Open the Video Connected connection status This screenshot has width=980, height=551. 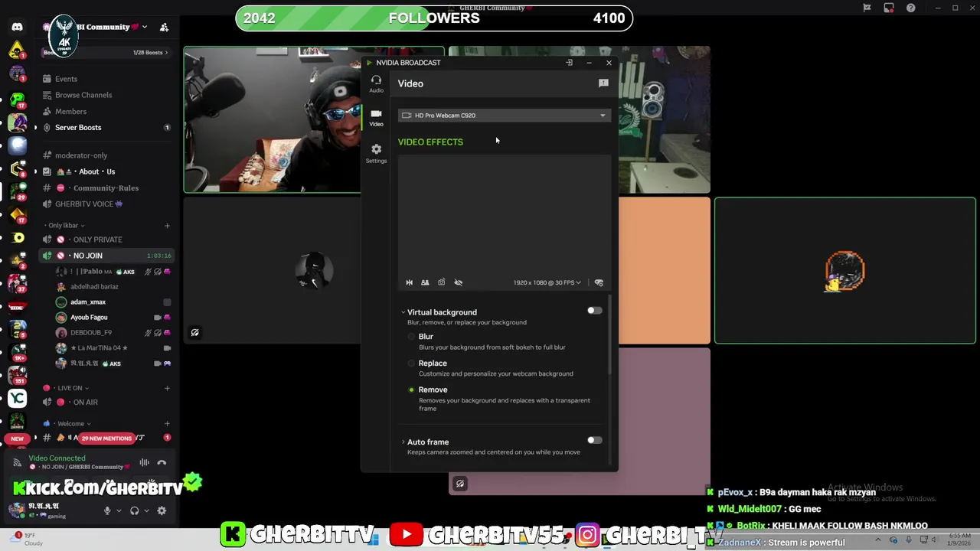pos(57,458)
